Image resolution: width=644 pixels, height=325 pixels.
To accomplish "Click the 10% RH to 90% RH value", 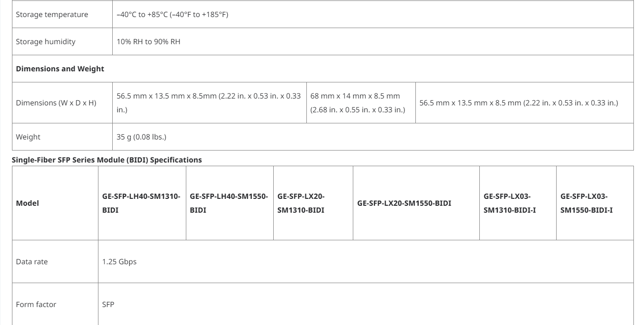I will pos(148,41).
